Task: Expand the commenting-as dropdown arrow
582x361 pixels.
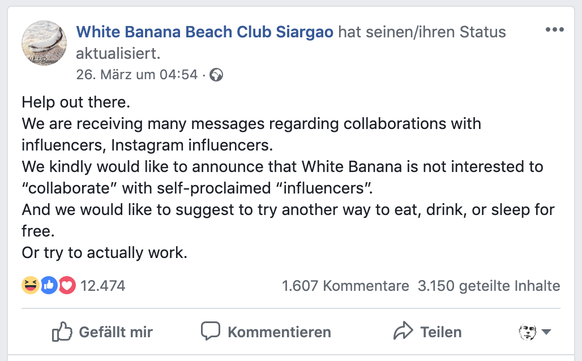Action: tap(546, 331)
